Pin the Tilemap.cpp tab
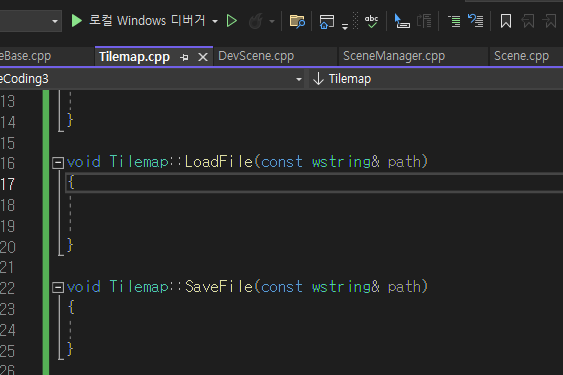Screen dimensions: 563x375 [x=184, y=57]
